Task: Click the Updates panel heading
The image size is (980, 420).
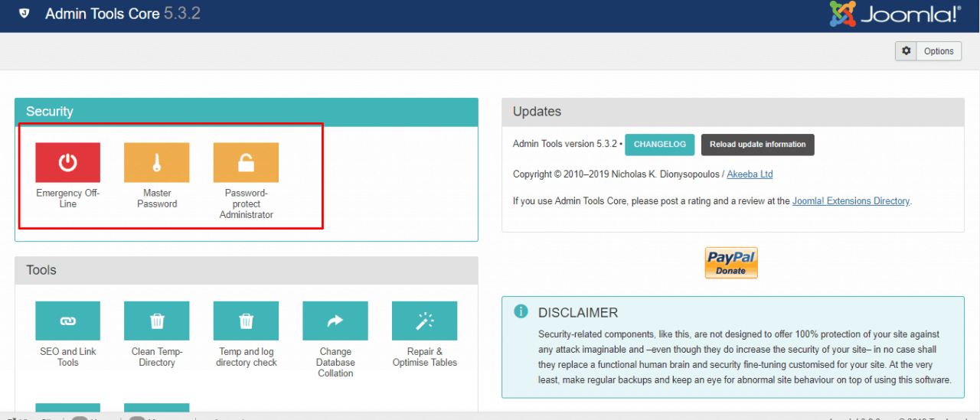Action: 733,112
